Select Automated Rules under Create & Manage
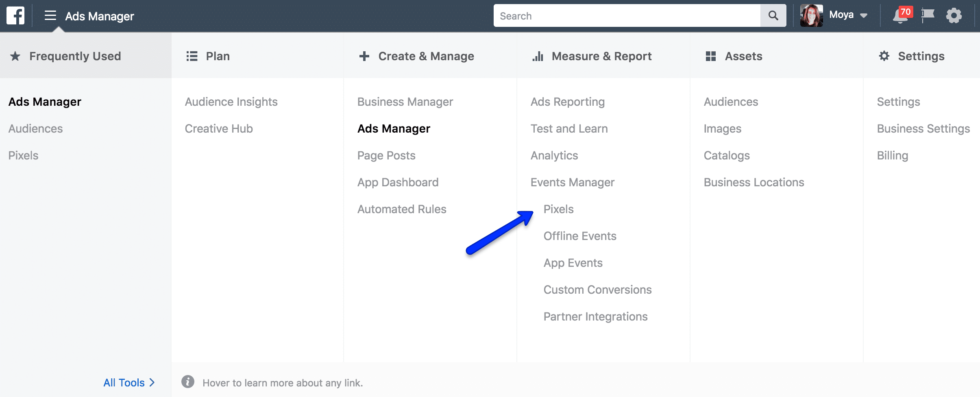This screenshot has height=397, width=980. 402,209
